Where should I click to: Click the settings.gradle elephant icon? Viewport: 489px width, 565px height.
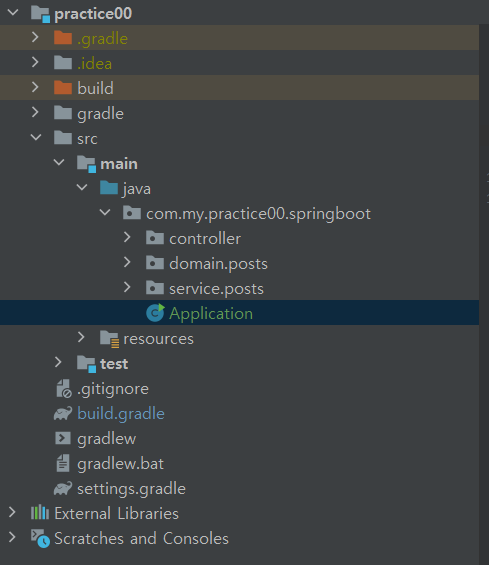pyautogui.click(x=63, y=488)
